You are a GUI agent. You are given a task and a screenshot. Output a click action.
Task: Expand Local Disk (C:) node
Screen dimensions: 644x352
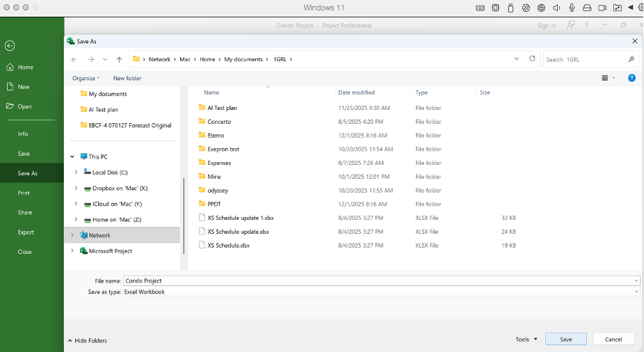(x=76, y=173)
